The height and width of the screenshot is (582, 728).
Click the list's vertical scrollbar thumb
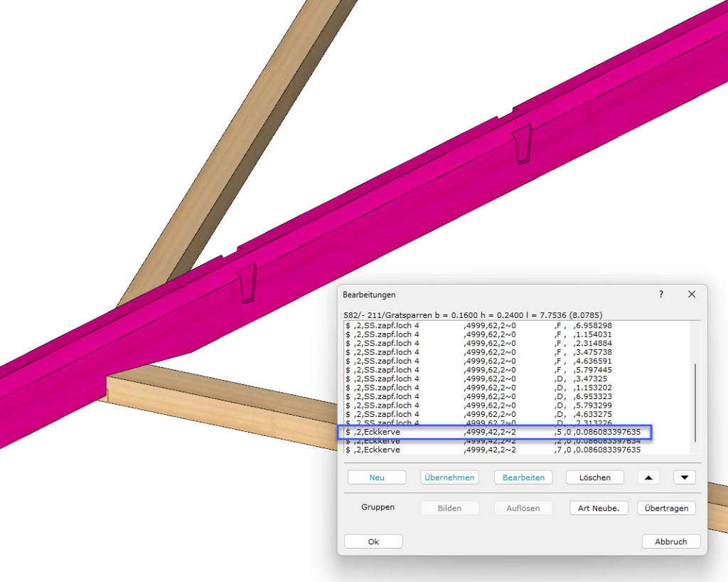pos(695,402)
